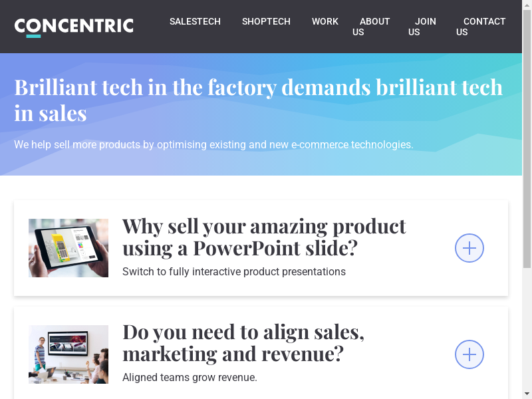Select CONTACT US in the navigation
532x399 pixels.
(480, 27)
